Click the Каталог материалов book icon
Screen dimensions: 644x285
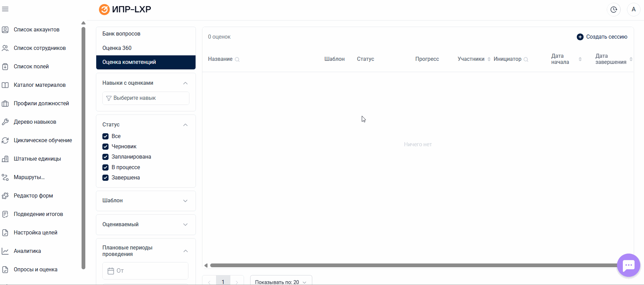tap(5, 85)
